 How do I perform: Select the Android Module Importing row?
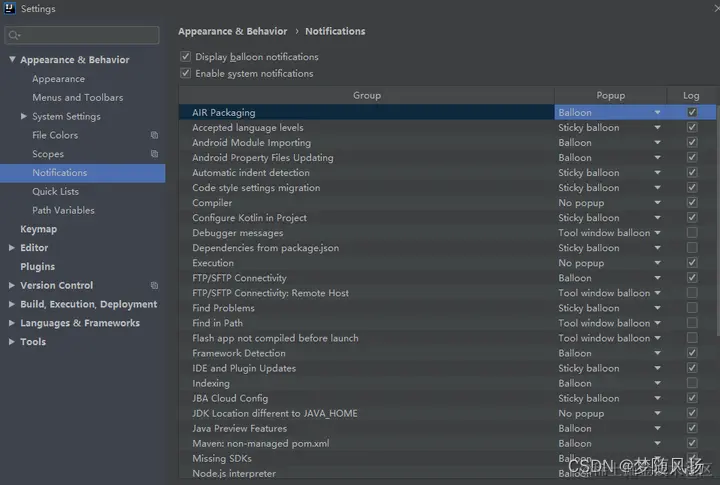pos(366,142)
